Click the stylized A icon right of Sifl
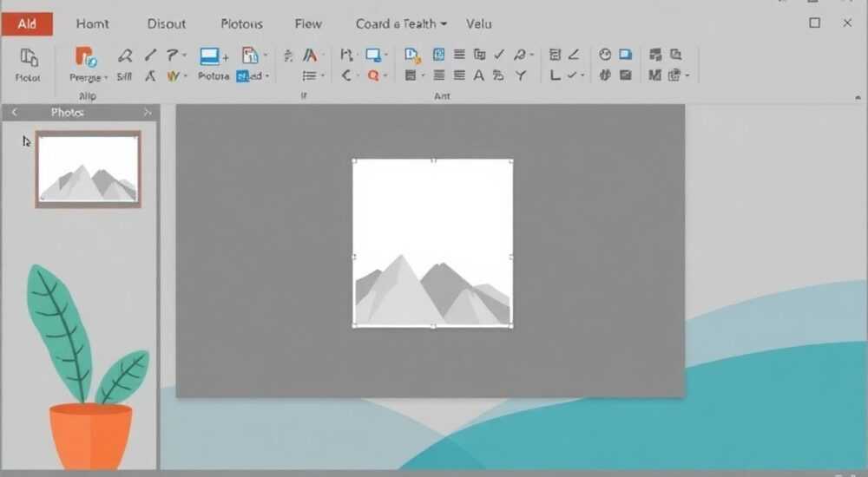Screen dimensions: 868x477 150,75
